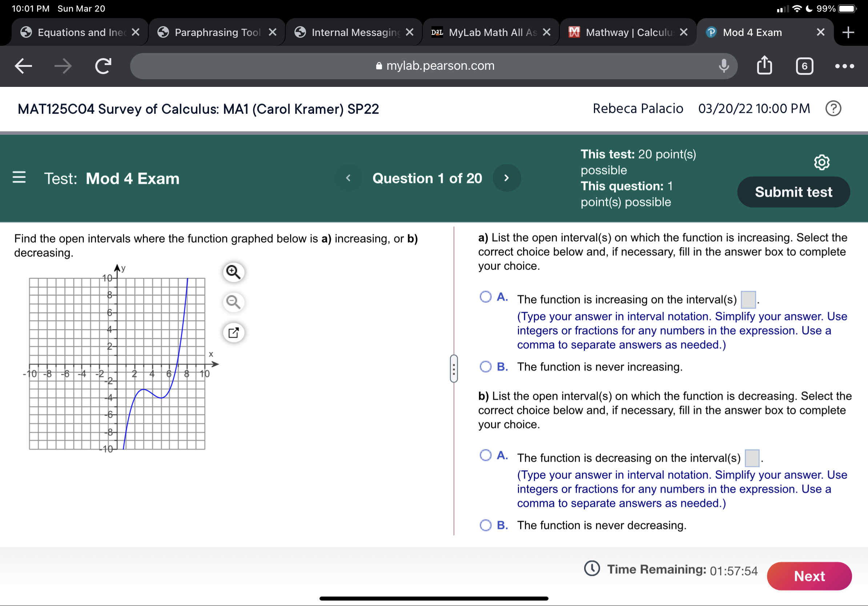Click the previous question chevron arrow
This screenshot has width=868, height=606.
349,178
